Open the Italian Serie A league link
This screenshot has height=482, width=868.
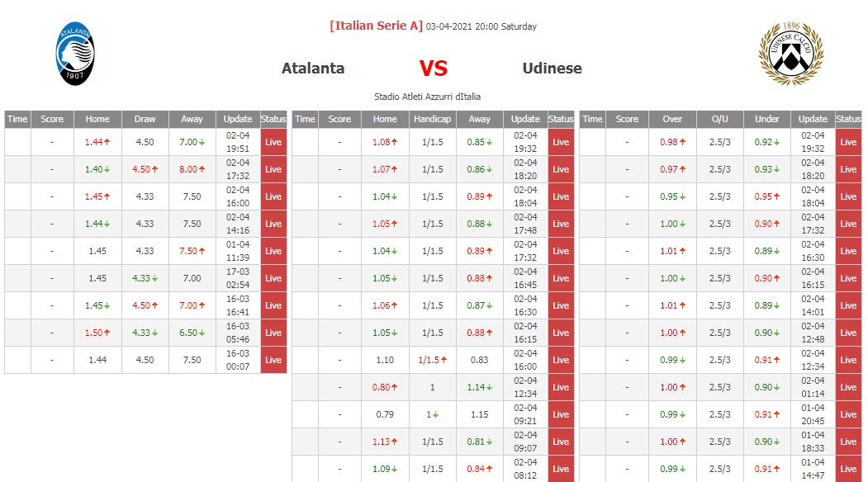376,26
